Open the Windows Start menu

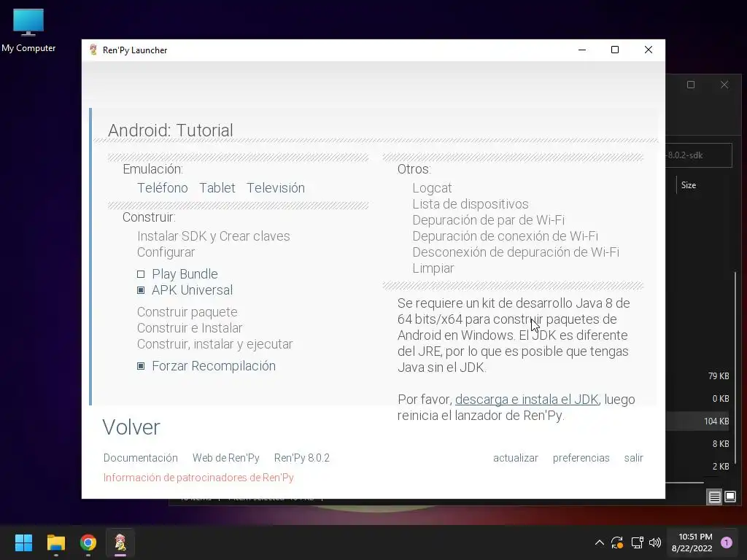(x=23, y=542)
